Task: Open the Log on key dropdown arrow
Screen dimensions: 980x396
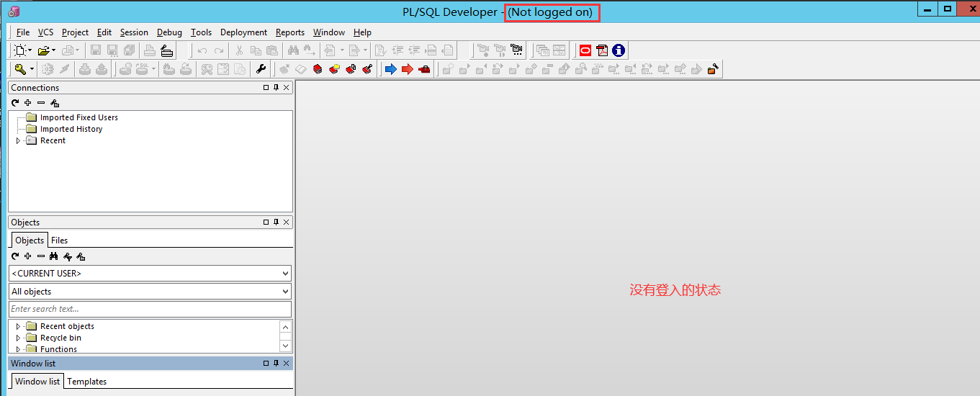Action: pyautogui.click(x=31, y=69)
